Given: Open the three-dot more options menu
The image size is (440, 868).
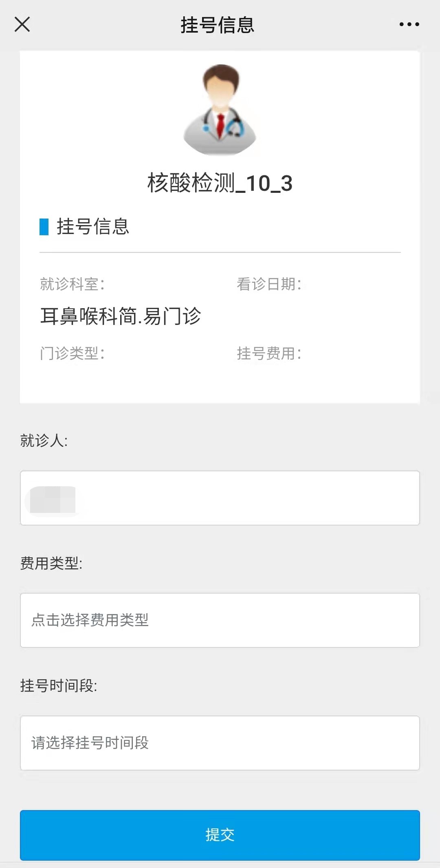Looking at the screenshot, I should tap(409, 24).
